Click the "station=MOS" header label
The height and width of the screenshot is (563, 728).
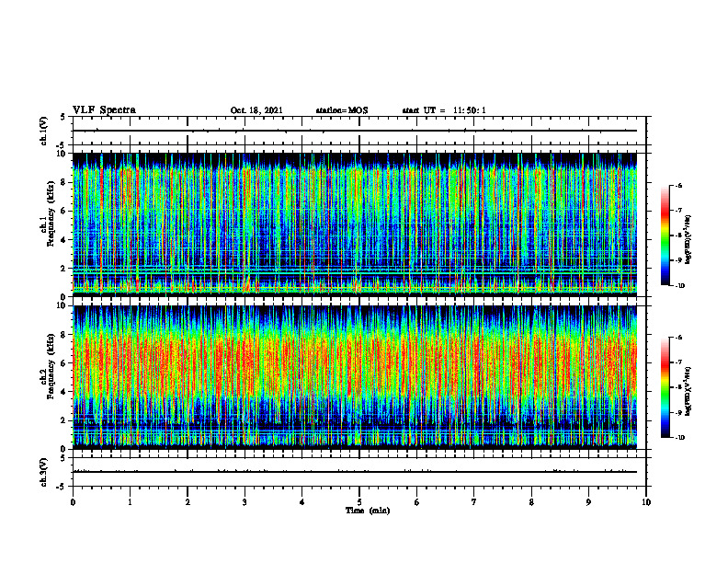click(342, 110)
